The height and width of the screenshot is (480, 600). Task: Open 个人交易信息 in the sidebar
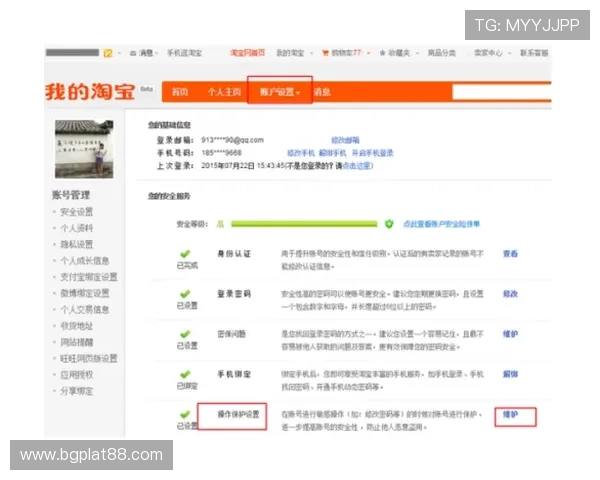tap(85, 310)
